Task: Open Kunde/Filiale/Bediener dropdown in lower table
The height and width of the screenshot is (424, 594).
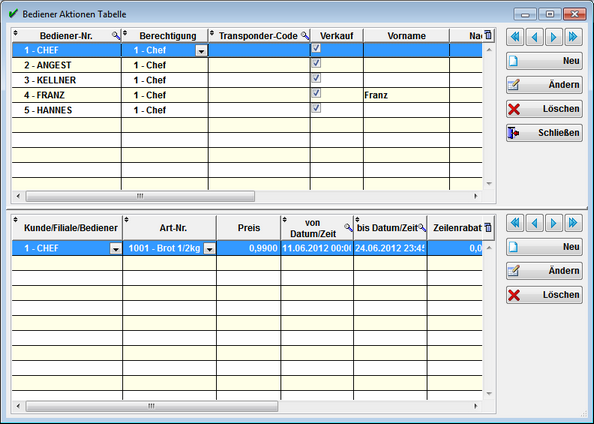Action: pyautogui.click(x=116, y=249)
